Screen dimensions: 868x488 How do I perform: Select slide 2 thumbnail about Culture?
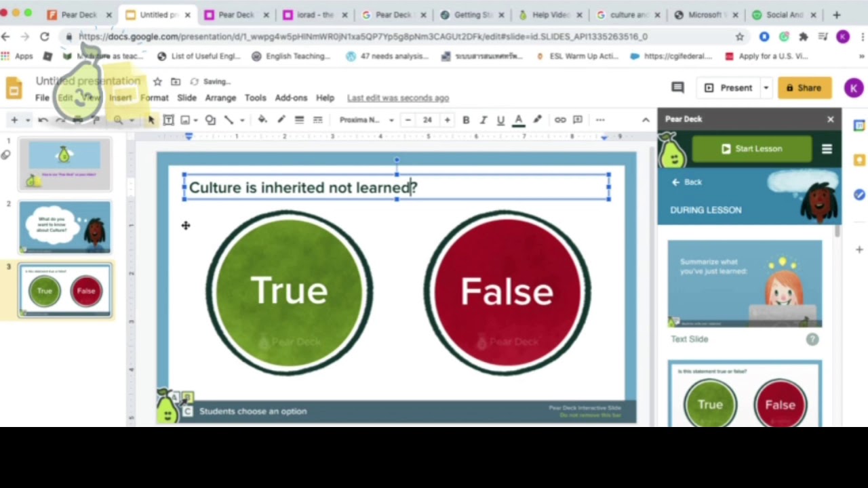point(64,227)
